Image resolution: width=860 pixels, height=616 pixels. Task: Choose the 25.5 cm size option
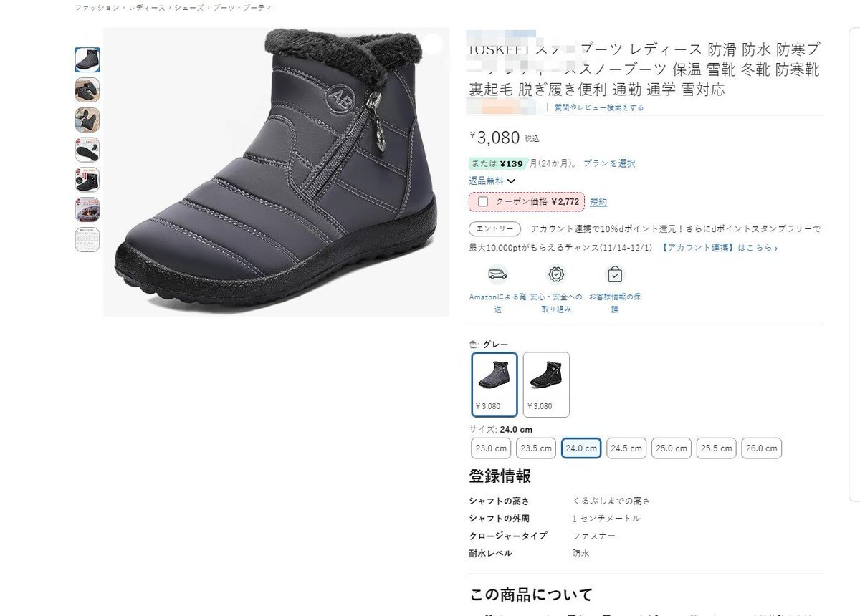click(717, 448)
